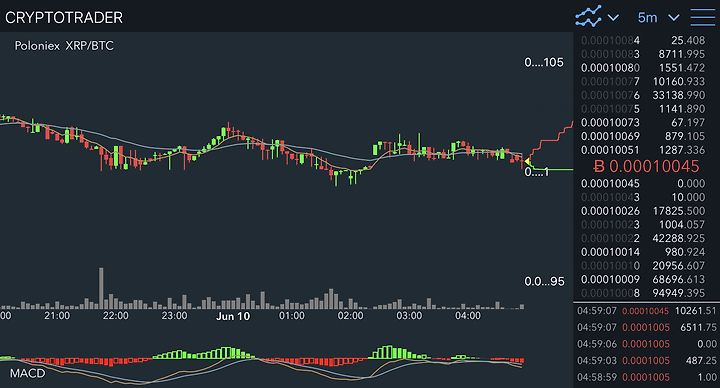Viewport: 720px width, 388px height.
Task: Click the trade with amount 10261.51
Action: pos(647,311)
